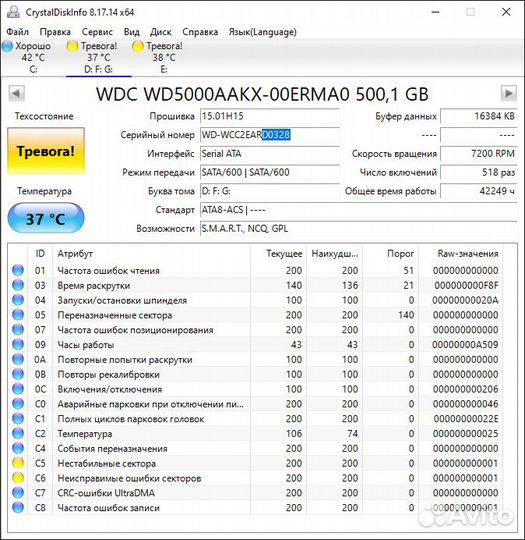Click the yellow warning icon for attribute C6
Screen dimensions: 525x540
[x=18, y=478]
